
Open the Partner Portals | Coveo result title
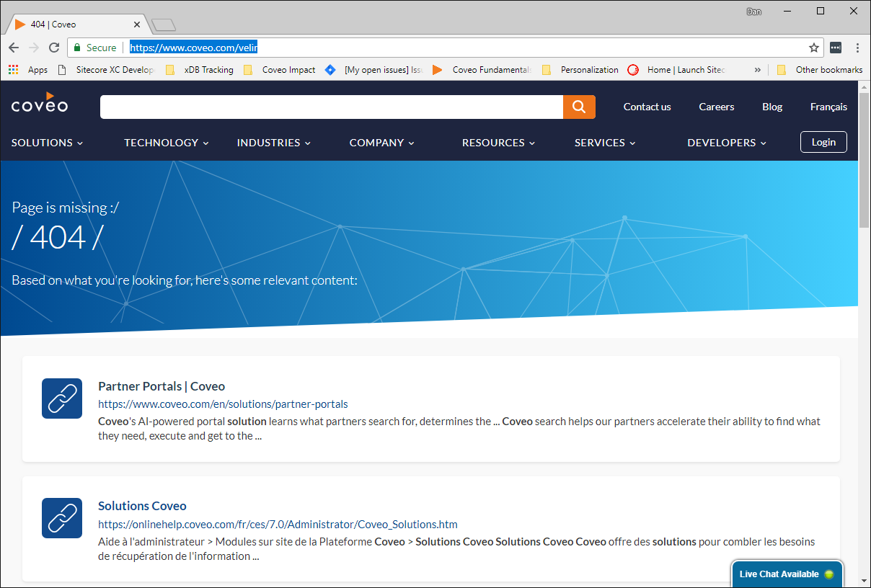click(x=162, y=386)
